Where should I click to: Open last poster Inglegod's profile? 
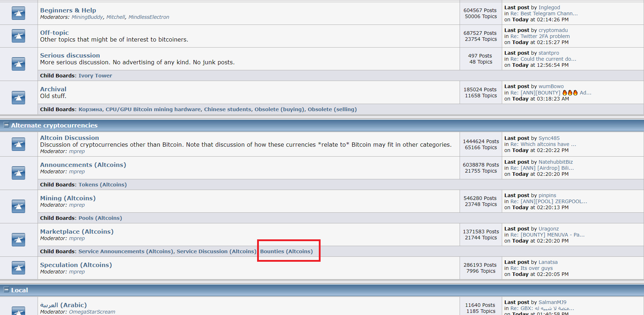pyautogui.click(x=549, y=7)
